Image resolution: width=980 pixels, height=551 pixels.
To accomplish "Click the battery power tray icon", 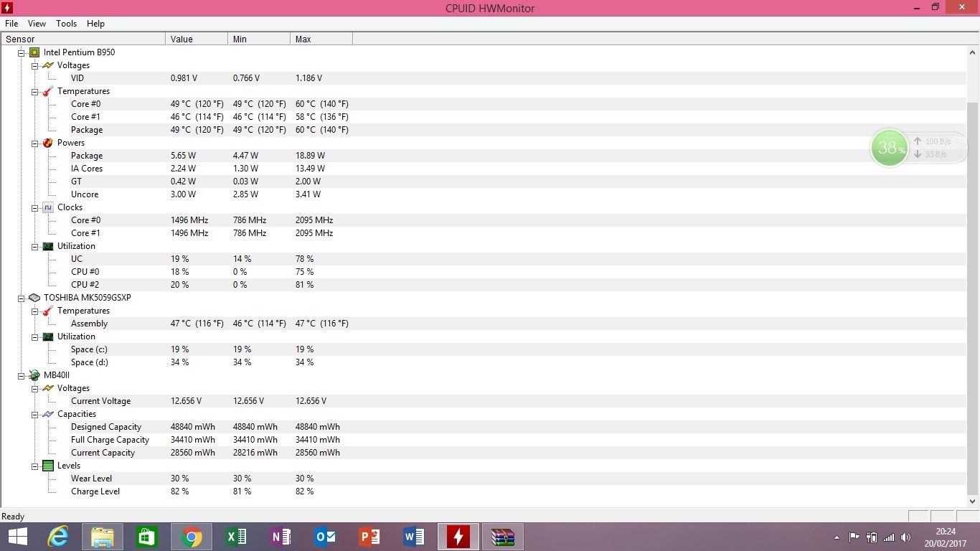I will 872,537.
